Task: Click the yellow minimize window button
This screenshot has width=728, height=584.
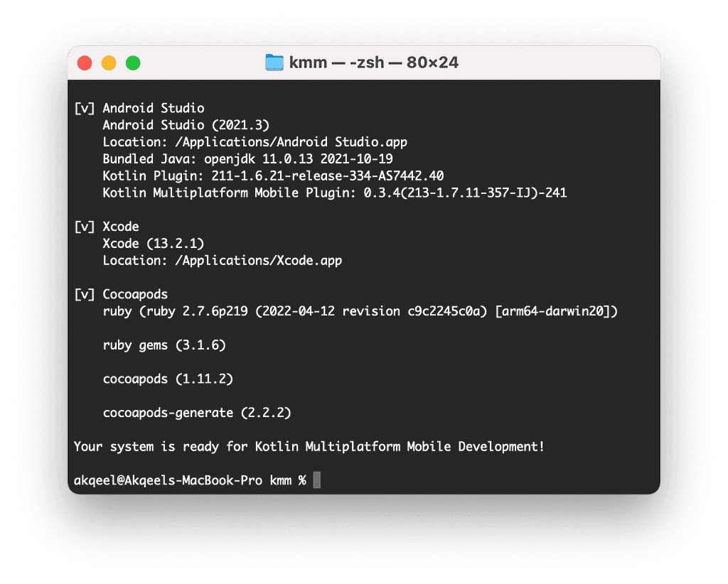Action: [109, 63]
